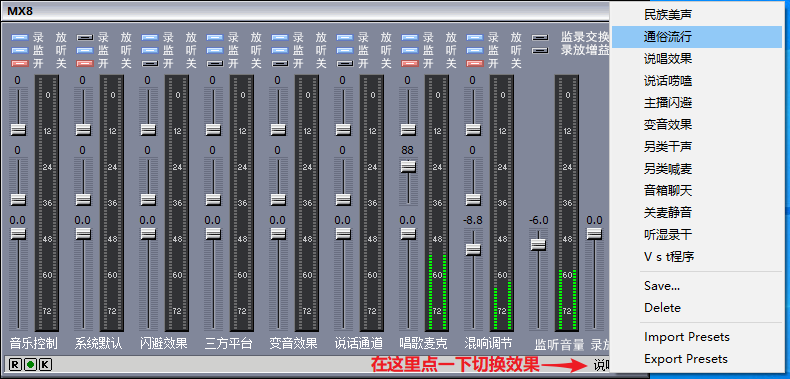790x379 pixels.
Task: Toggle 监听 button on 说话通道 channel
Action: pyautogui.click(x=345, y=50)
